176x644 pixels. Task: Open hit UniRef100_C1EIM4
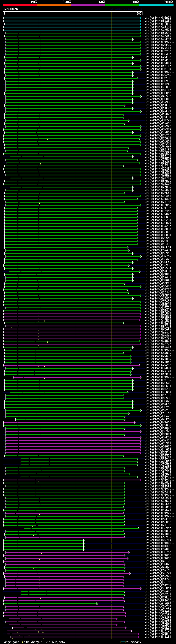pyautogui.click(x=158, y=27)
